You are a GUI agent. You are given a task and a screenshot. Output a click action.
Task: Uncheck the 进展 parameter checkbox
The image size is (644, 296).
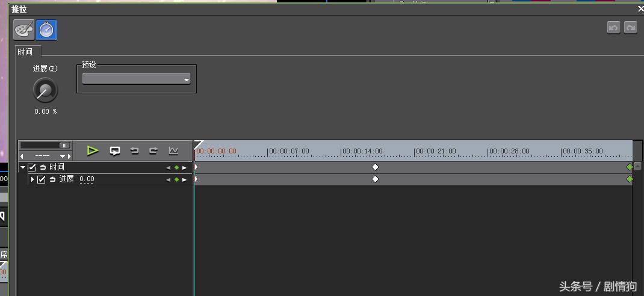pos(41,179)
